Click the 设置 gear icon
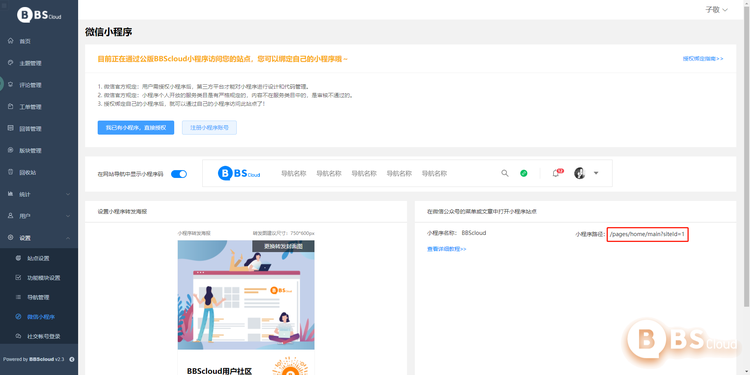This screenshot has width=750, height=375. pos(11,237)
